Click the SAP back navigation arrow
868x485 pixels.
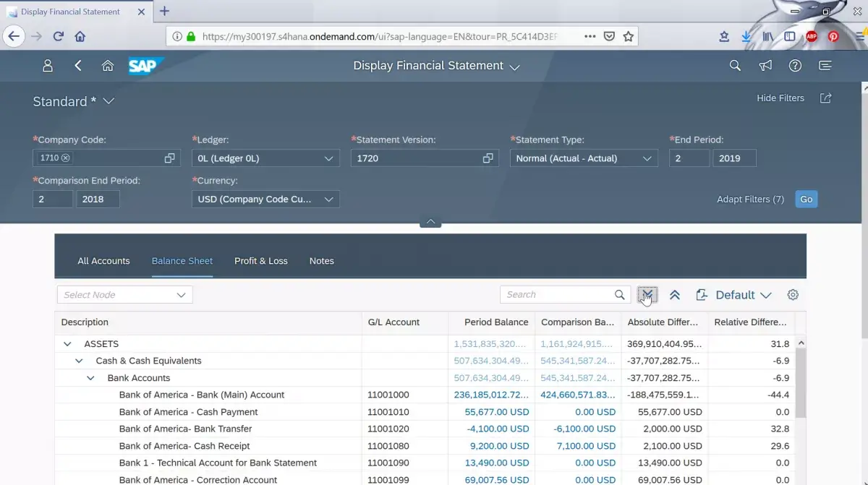tap(78, 66)
